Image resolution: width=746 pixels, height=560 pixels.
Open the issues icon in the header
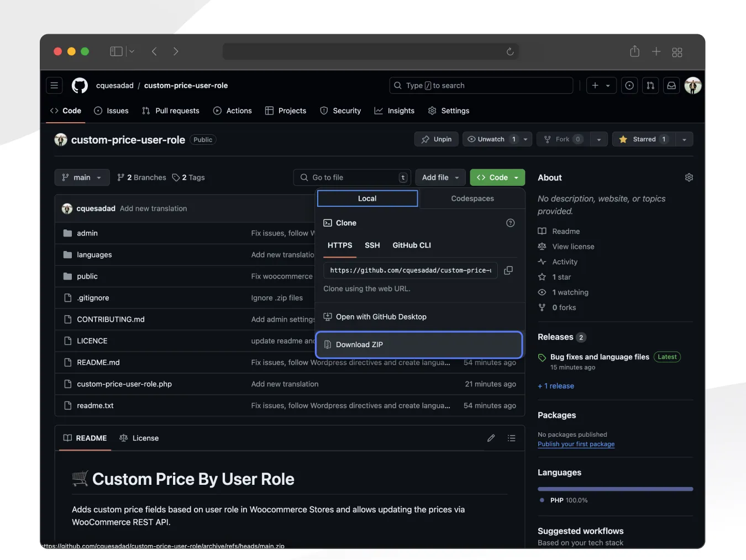(x=629, y=85)
